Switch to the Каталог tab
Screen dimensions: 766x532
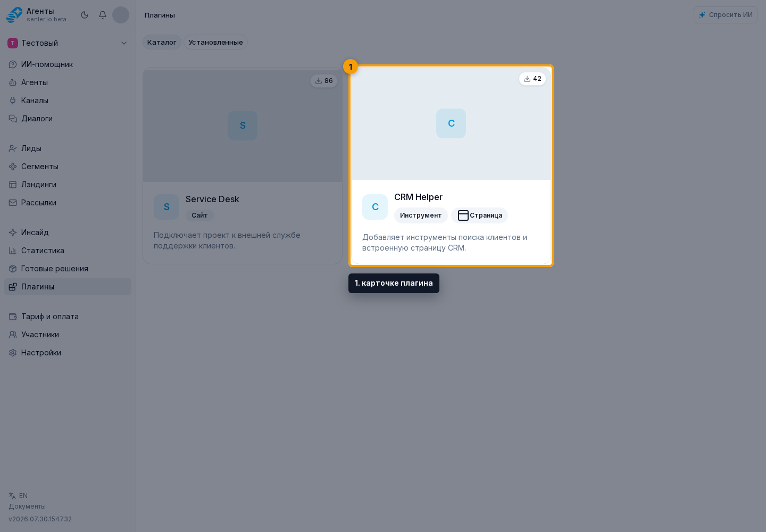[x=162, y=42]
